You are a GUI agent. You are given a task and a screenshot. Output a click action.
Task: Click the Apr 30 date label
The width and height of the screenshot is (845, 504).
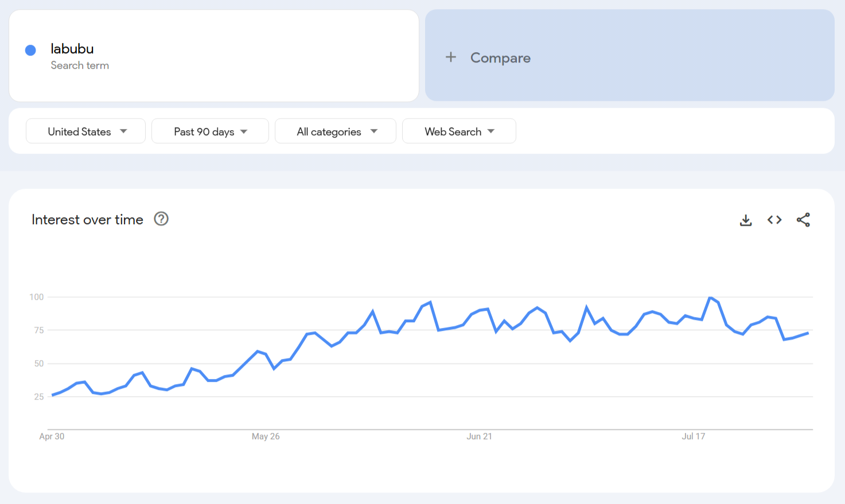tap(51, 436)
